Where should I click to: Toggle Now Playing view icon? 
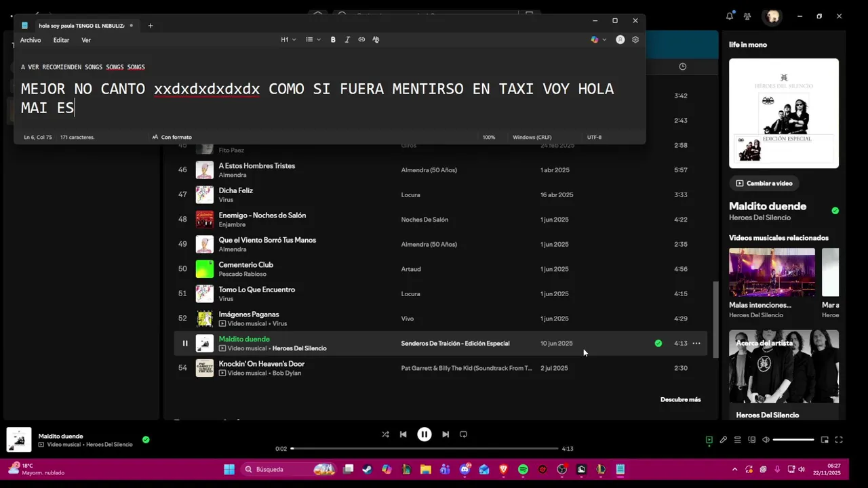(709, 440)
